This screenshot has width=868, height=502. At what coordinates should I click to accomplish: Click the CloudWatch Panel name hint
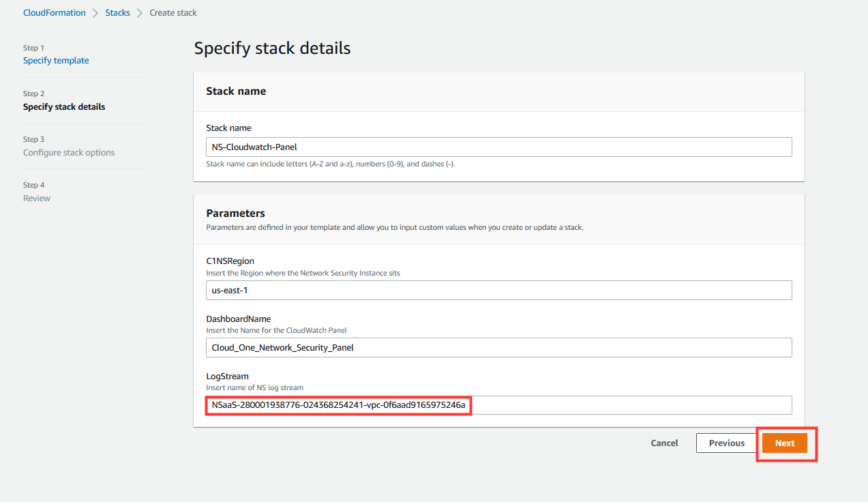tap(277, 330)
